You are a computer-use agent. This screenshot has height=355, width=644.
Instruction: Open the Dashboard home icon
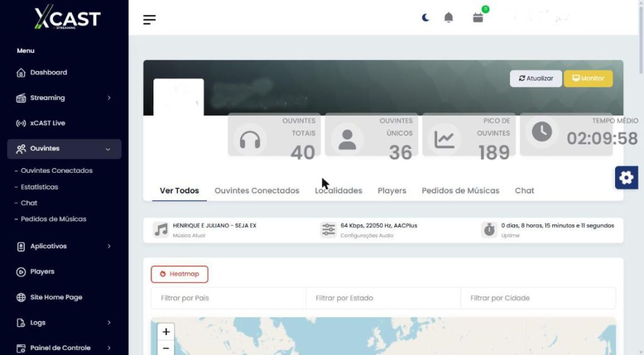click(21, 73)
